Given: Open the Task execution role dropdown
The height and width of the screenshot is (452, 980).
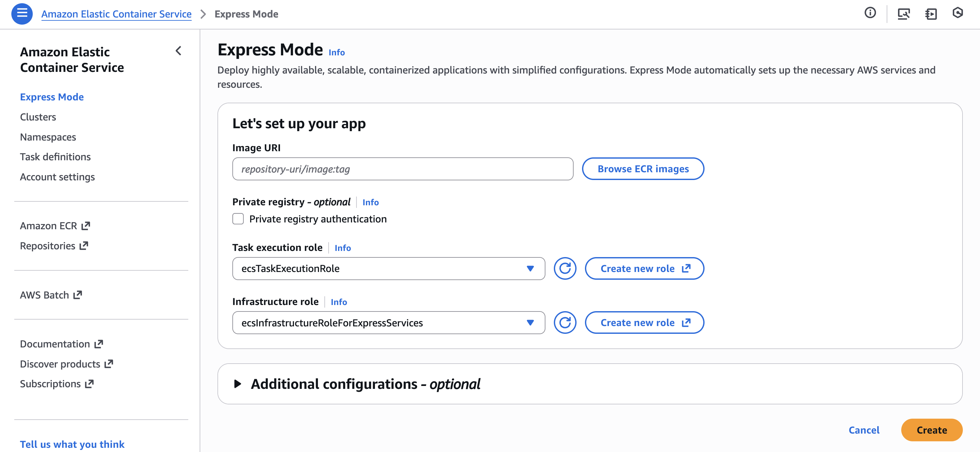Looking at the screenshot, I should [388, 268].
